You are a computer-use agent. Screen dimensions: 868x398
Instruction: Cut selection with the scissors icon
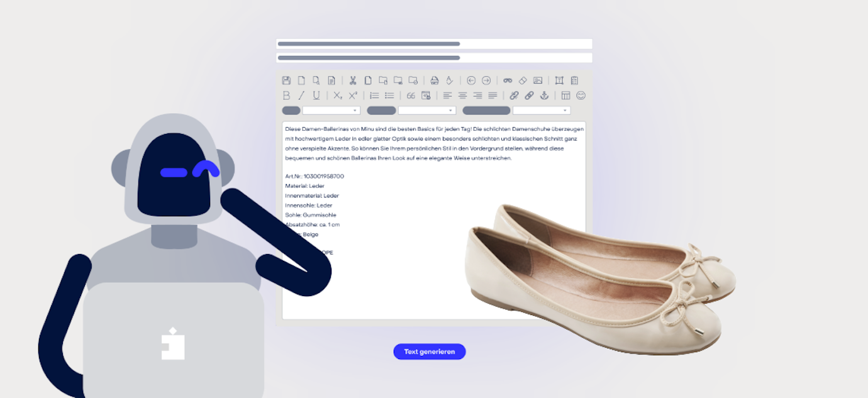[x=353, y=80]
